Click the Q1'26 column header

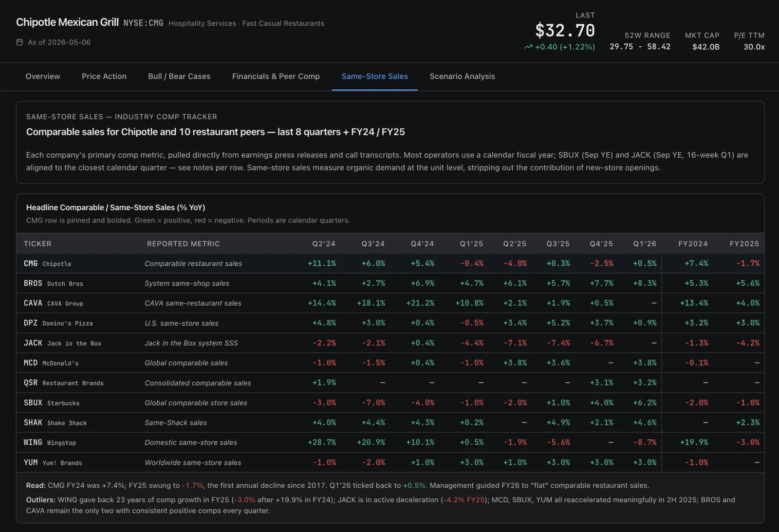pos(645,244)
